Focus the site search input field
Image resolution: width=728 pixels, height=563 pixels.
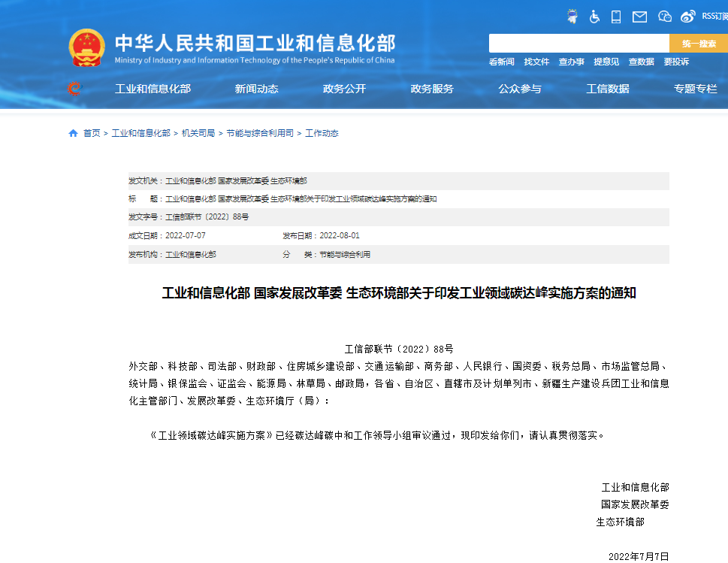(579, 43)
